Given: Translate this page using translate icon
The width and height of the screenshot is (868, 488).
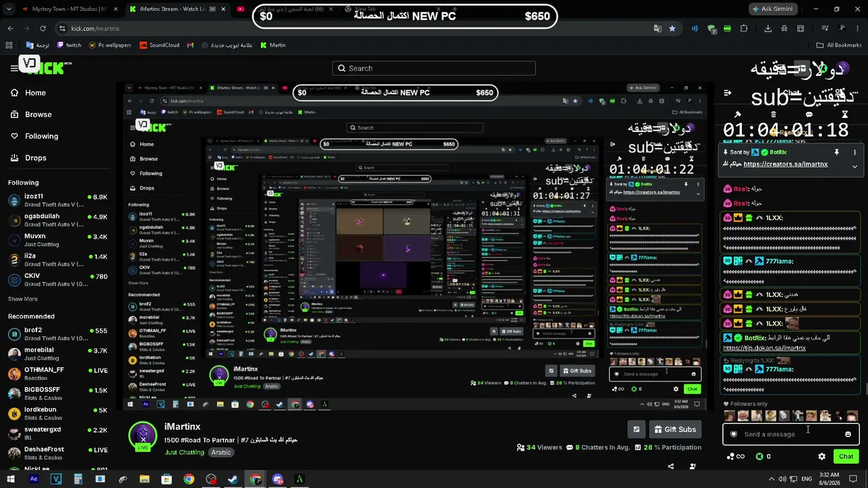Looking at the screenshot, I should pos(657,28).
